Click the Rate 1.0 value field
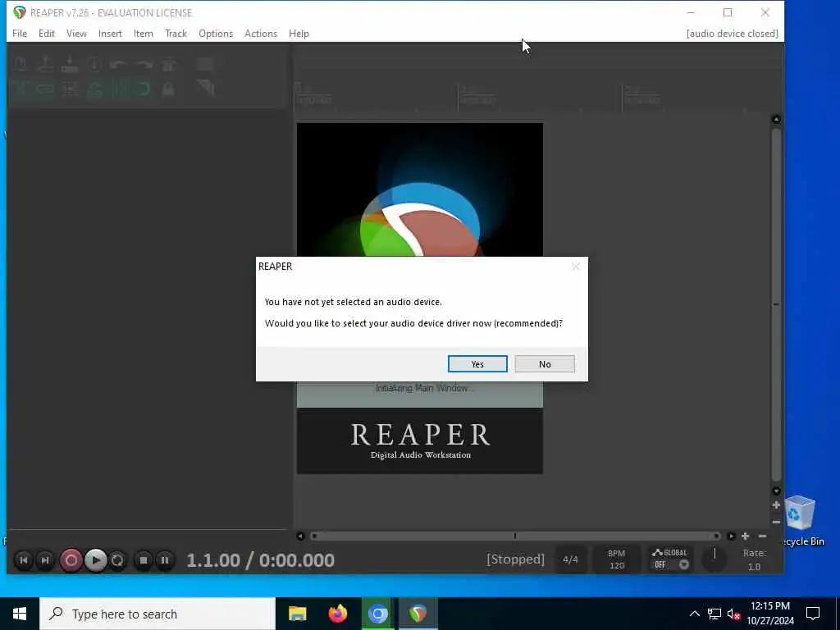The height and width of the screenshot is (630, 840). pyautogui.click(x=754, y=566)
